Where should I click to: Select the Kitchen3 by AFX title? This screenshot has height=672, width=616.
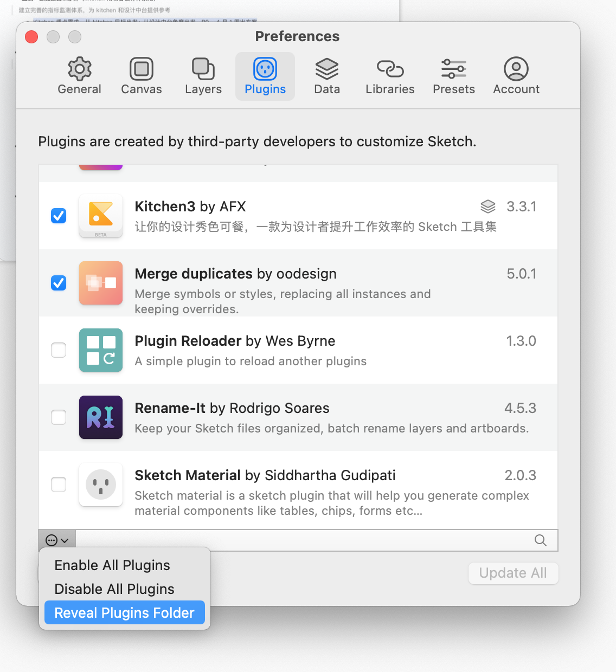coord(190,206)
